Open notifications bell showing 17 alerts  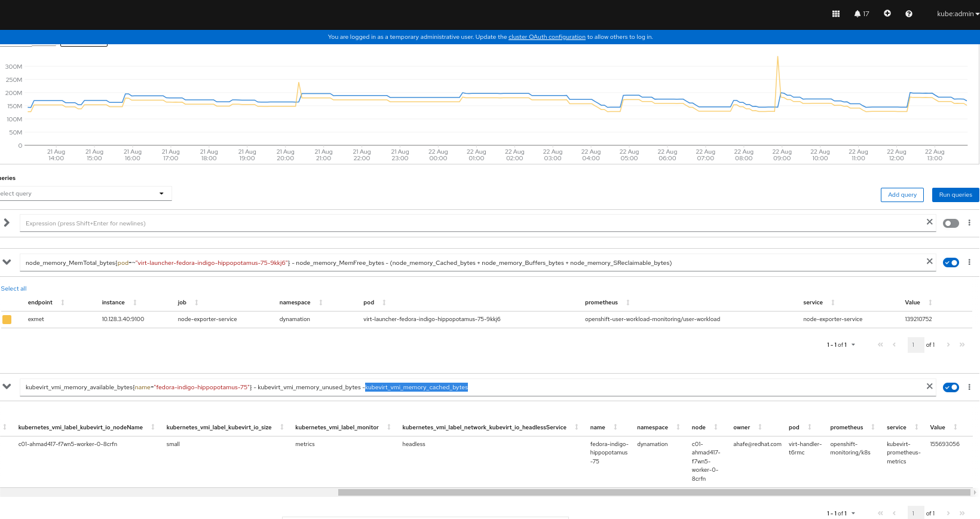pyautogui.click(x=861, y=14)
